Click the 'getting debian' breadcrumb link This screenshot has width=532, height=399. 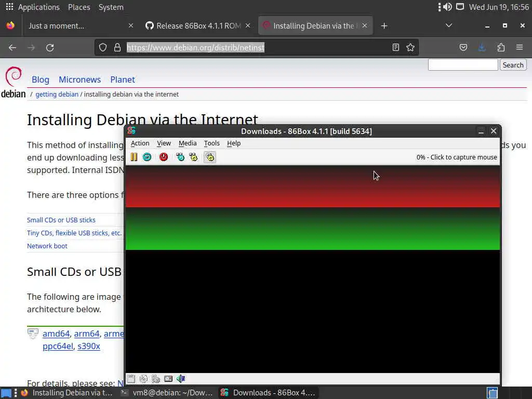click(x=57, y=95)
